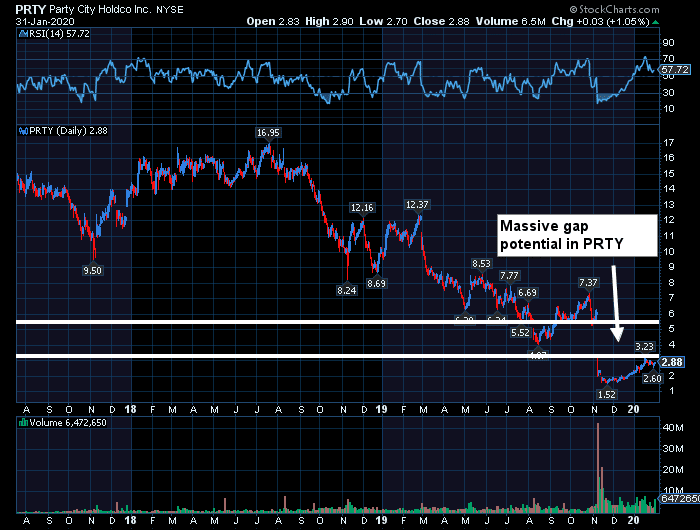Image resolution: width=700 pixels, height=530 pixels.
Task: Click the 14 tick on the price axis
Action: (x=668, y=189)
